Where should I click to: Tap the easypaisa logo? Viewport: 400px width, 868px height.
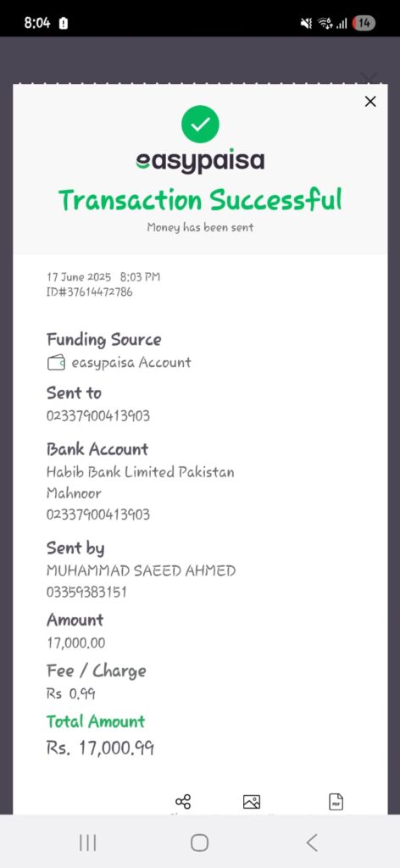200,162
